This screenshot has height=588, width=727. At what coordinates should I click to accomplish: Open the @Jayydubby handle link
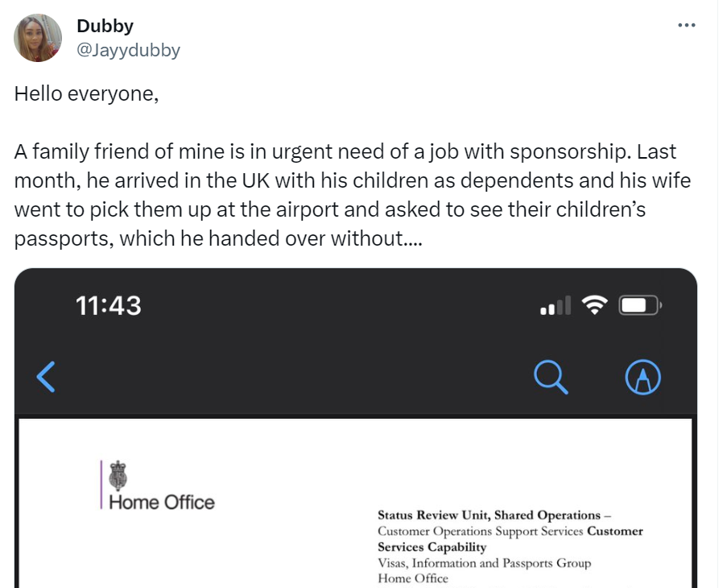128,50
